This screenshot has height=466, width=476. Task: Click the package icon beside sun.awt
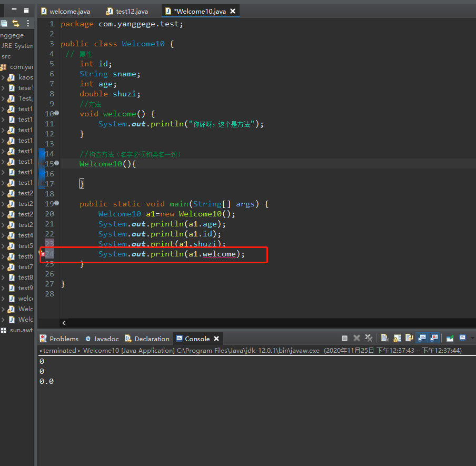(x=3, y=330)
